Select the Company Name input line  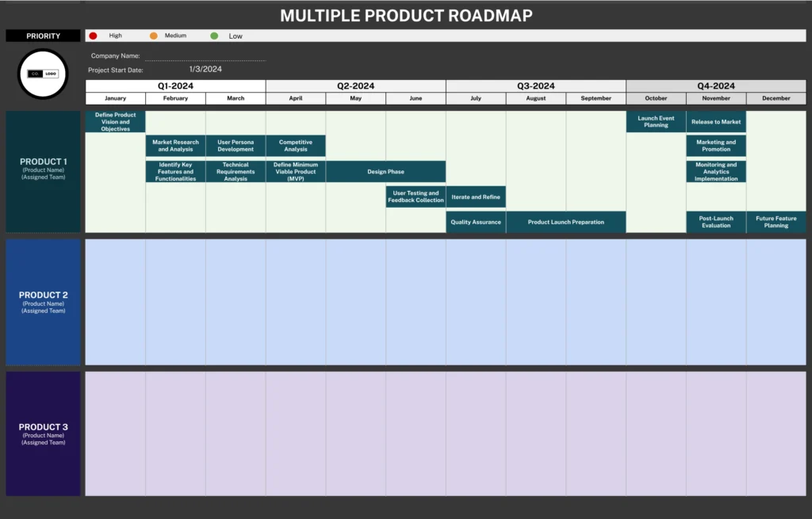point(205,56)
